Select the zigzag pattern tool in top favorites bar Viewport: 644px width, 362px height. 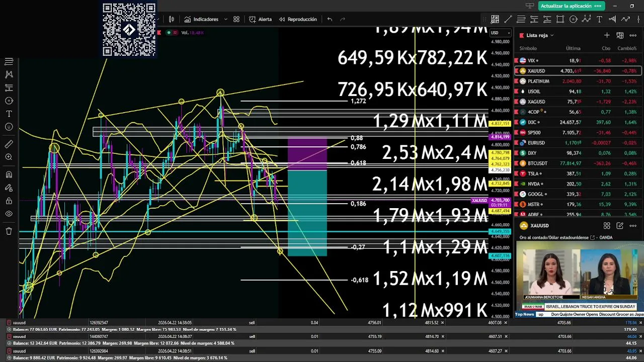[x=586, y=19]
